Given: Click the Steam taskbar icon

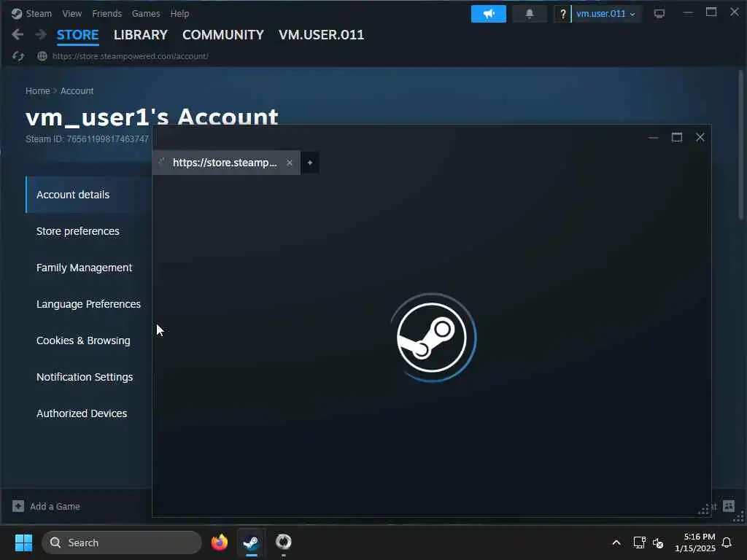Looking at the screenshot, I should 251,542.
